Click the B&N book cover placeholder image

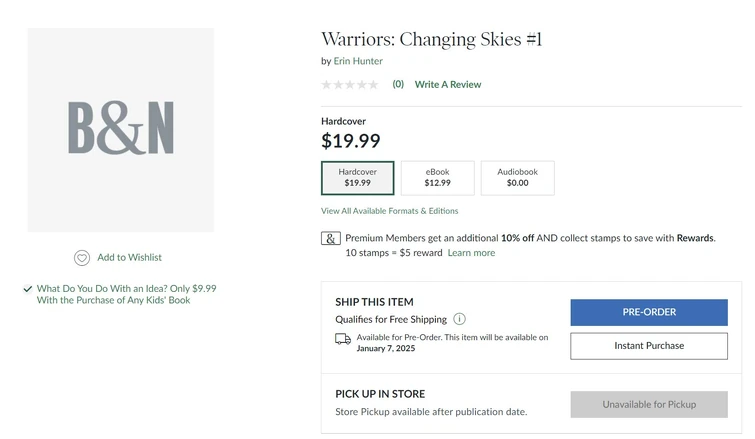pyautogui.click(x=121, y=129)
